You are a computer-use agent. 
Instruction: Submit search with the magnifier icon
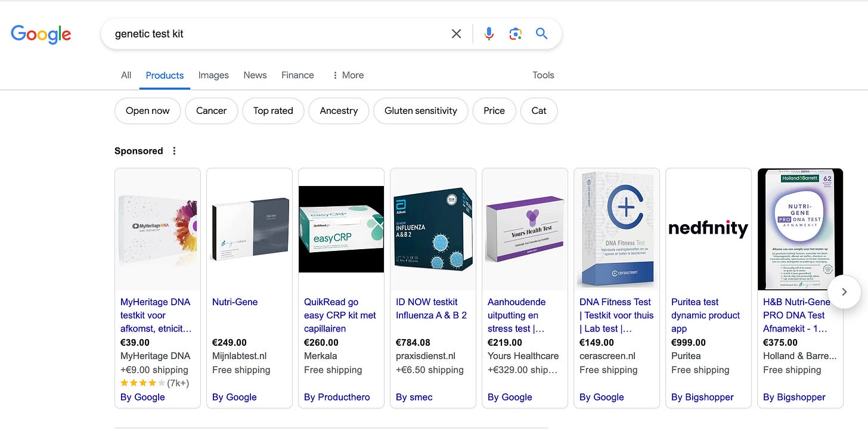pyautogui.click(x=541, y=33)
